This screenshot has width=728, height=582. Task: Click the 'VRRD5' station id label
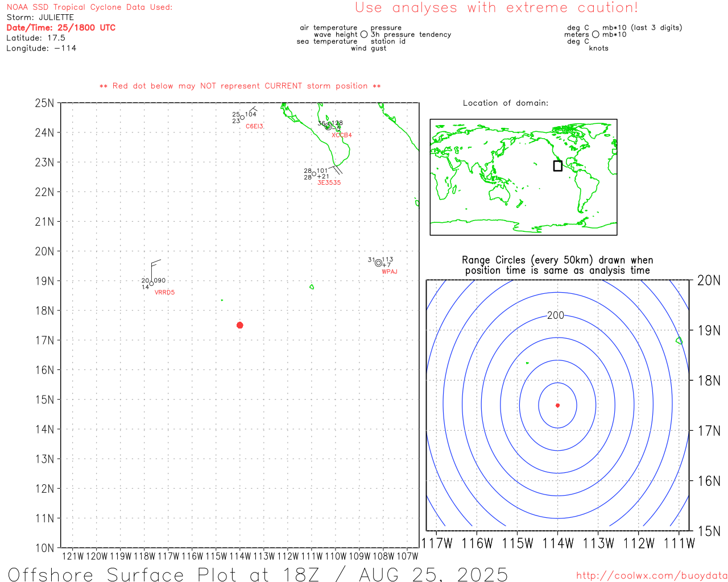(165, 292)
